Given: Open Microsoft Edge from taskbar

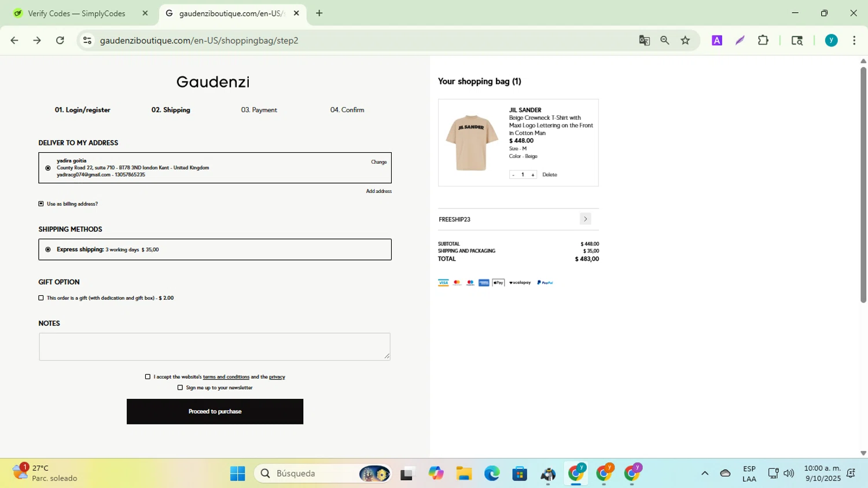Looking at the screenshot, I should pos(492,474).
